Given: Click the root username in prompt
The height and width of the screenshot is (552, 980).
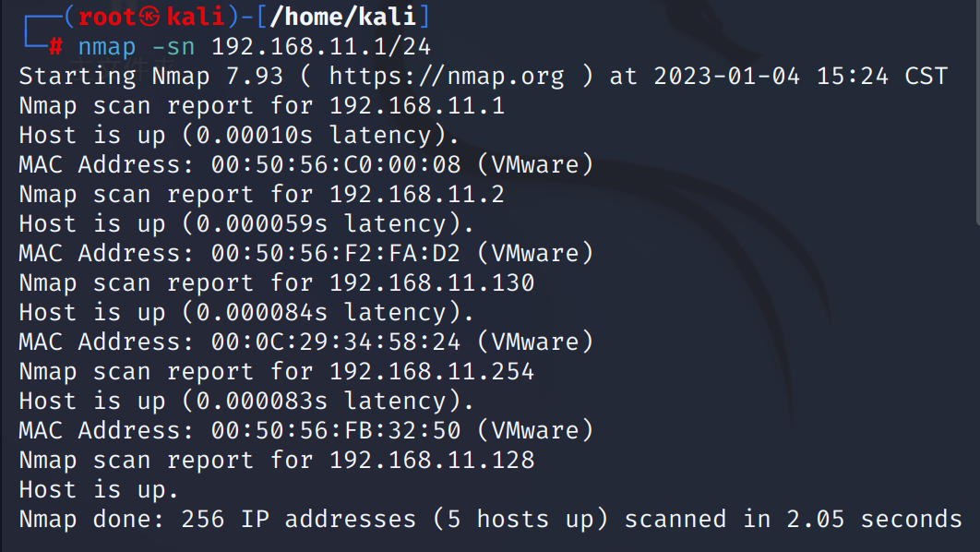Looking at the screenshot, I should (x=107, y=17).
